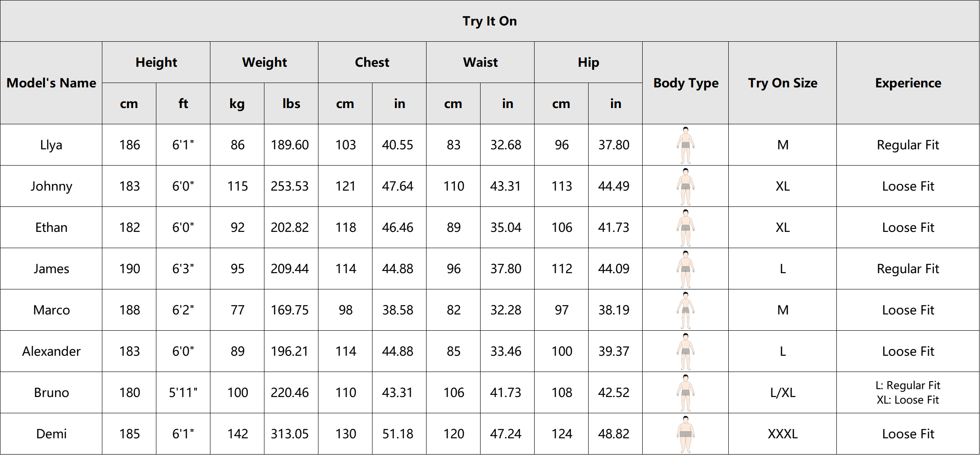Click the Body Type column header
Image resolution: width=980 pixels, height=455 pixels.
(x=686, y=83)
